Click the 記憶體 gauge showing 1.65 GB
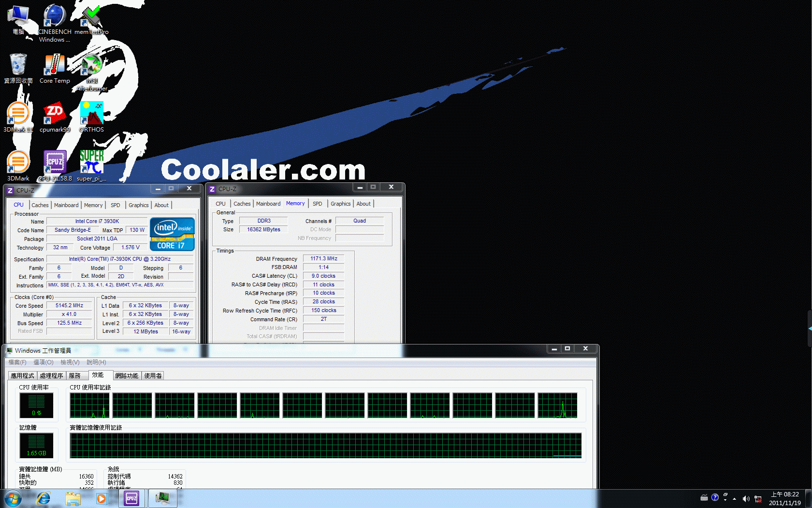Image resolution: width=812 pixels, height=508 pixels. point(36,445)
